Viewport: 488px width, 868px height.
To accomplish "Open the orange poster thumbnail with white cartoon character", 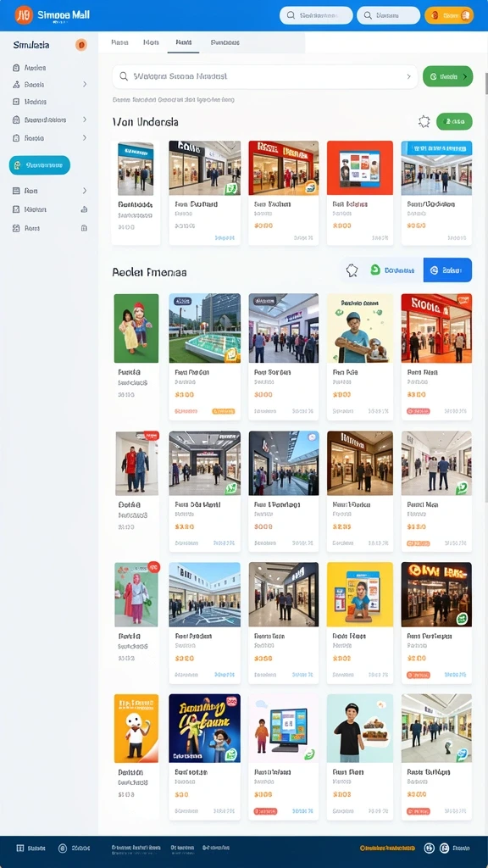I will [136, 728].
